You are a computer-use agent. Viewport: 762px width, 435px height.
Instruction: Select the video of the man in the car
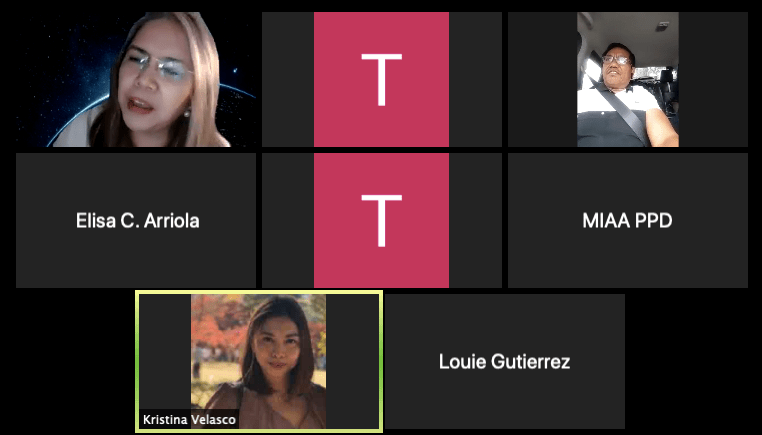click(x=628, y=79)
